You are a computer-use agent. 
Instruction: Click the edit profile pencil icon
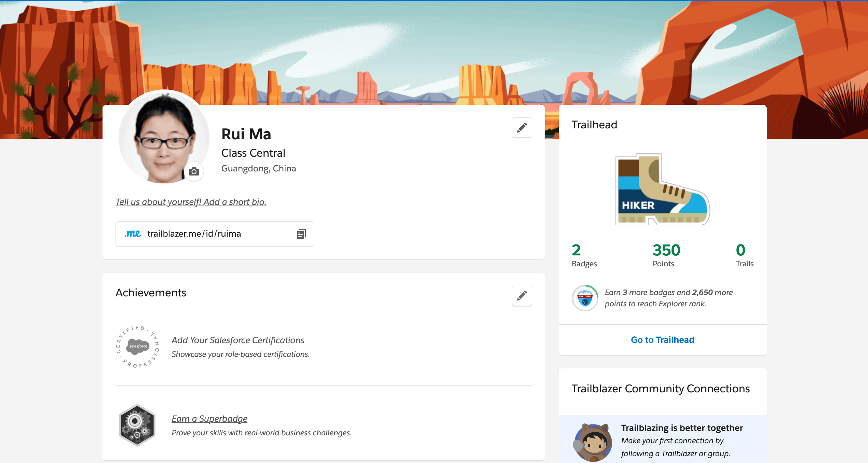pyautogui.click(x=521, y=127)
